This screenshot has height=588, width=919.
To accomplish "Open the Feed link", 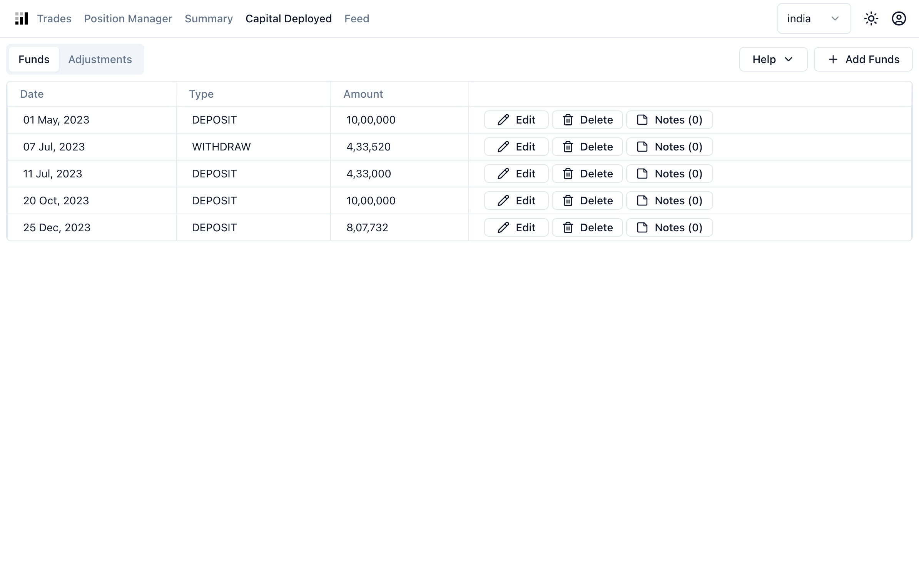I will click(x=356, y=18).
